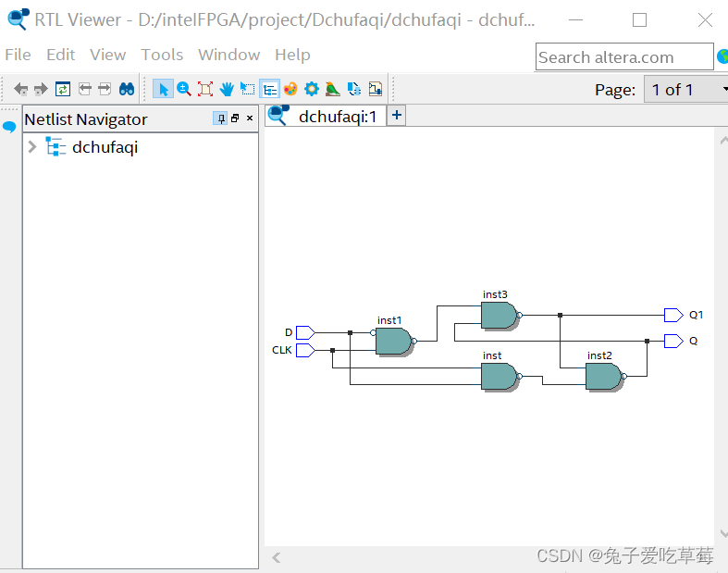Click the blue hierarchy export icon
Image resolution: width=728 pixels, height=573 pixels.
click(x=354, y=89)
